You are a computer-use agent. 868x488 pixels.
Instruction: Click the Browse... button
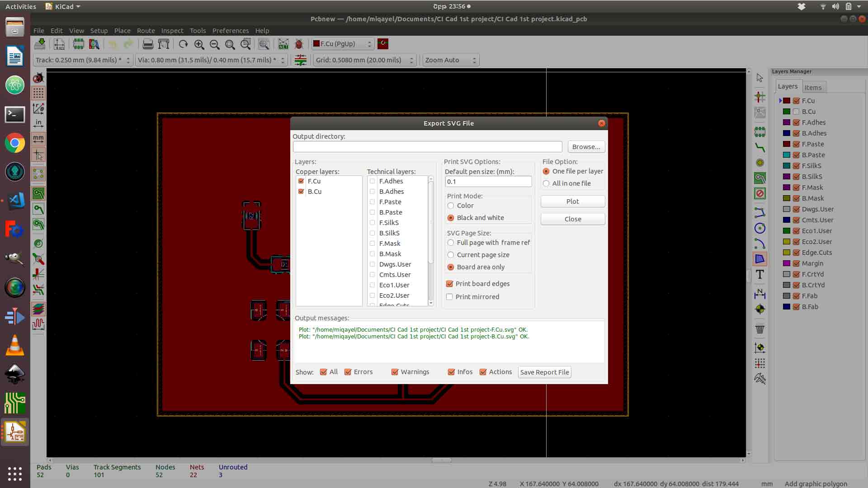tap(586, 147)
